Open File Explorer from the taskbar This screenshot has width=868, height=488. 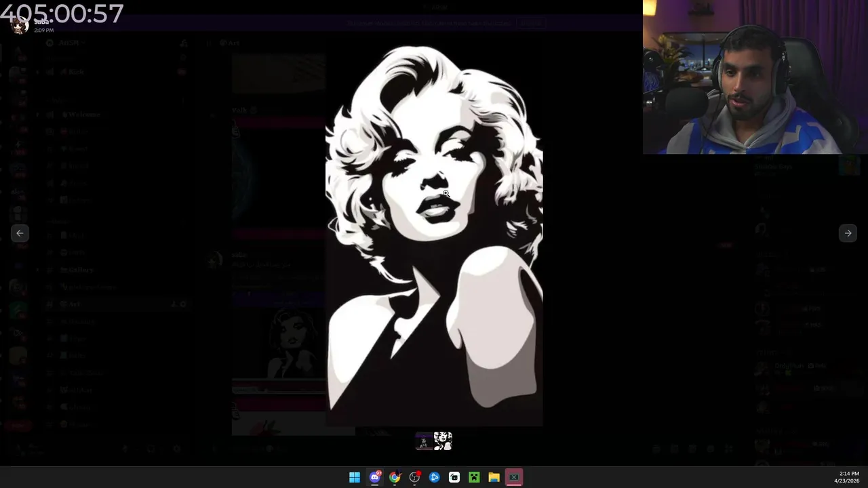coord(494,478)
